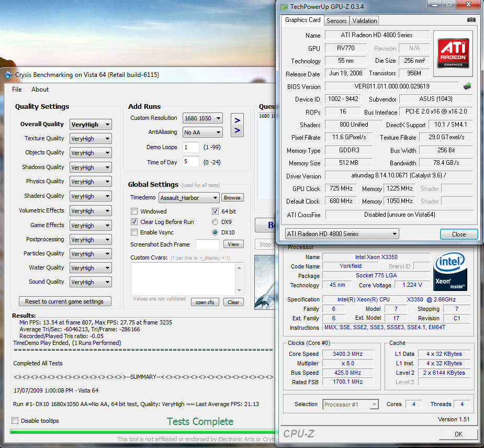Open the Water Quality dropdown

pyautogui.click(x=91, y=267)
